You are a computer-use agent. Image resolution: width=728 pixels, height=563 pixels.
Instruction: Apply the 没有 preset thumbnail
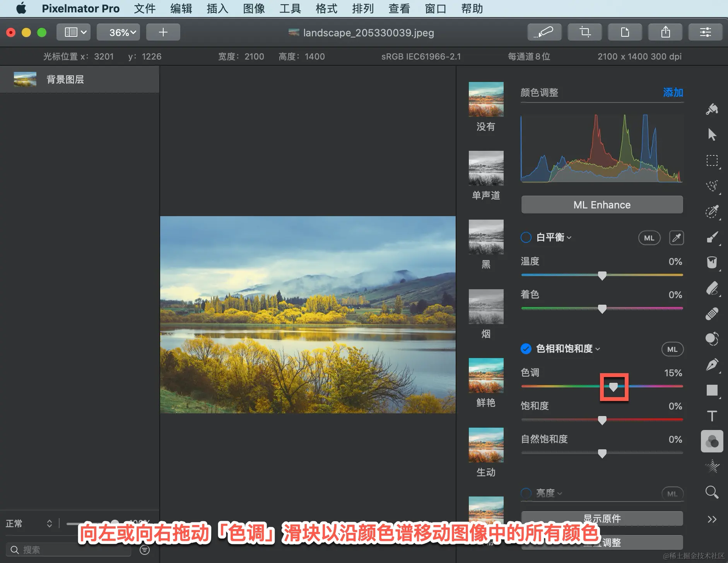486,99
